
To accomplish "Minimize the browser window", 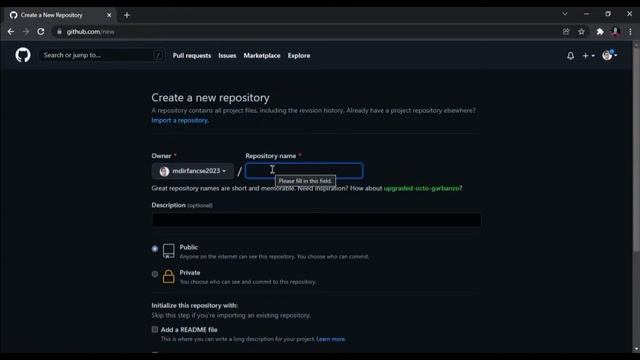I will 587,14.
